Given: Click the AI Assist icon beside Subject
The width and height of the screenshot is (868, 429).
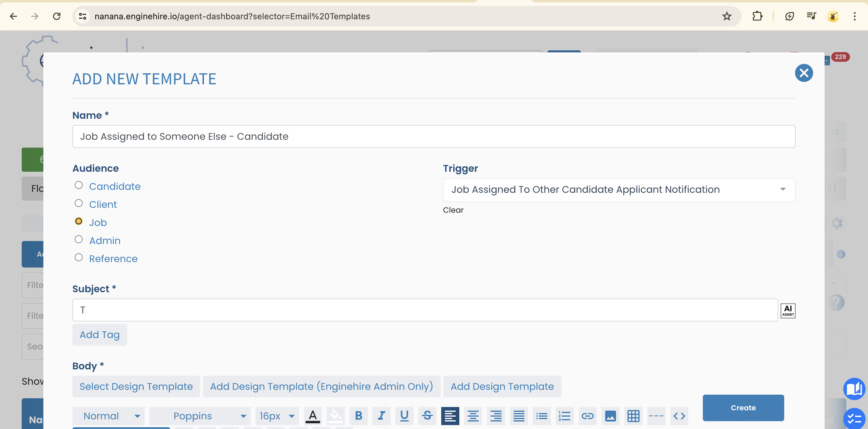Looking at the screenshot, I should coord(788,311).
